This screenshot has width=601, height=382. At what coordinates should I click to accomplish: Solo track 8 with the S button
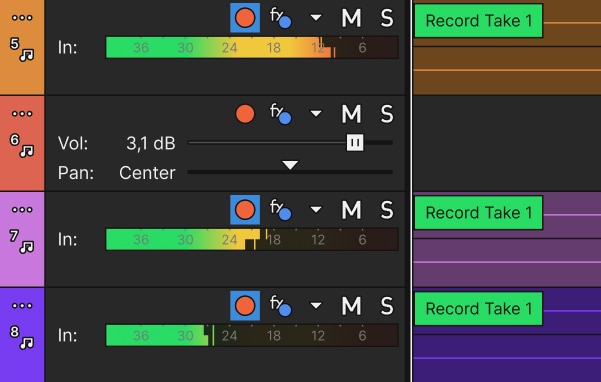tap(387, 306)
